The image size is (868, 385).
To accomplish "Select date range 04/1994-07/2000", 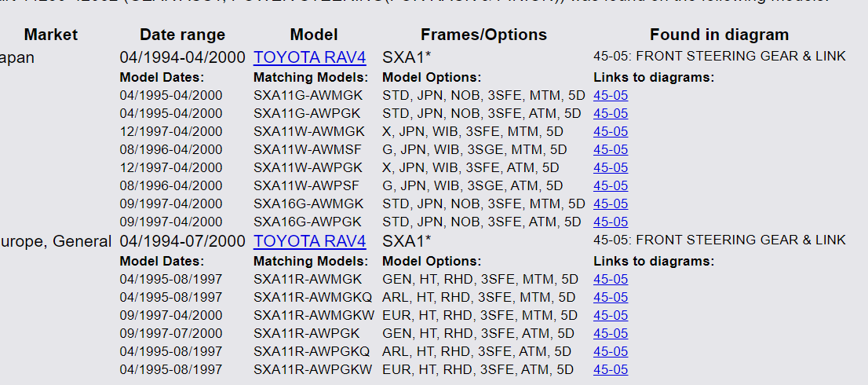I will click(182, 241).
